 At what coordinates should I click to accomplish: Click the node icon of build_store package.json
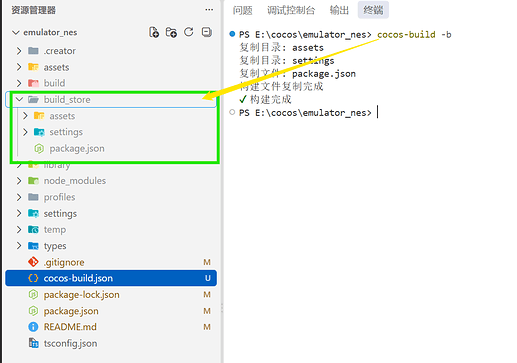[39, 148]
